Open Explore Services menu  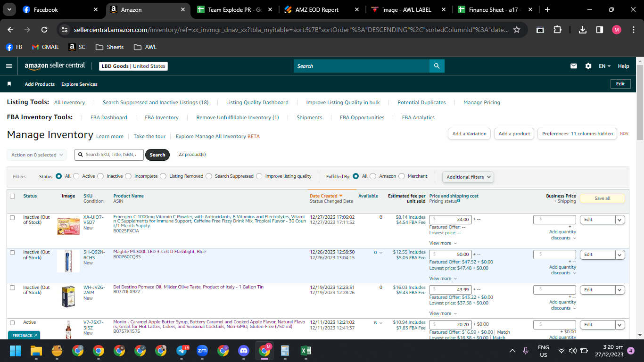point(79,84)
